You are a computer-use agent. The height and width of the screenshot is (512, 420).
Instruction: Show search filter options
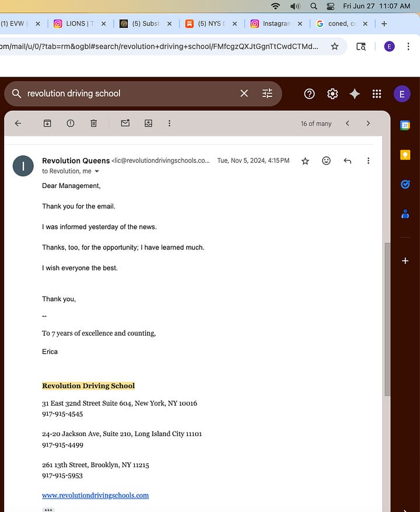267,93
